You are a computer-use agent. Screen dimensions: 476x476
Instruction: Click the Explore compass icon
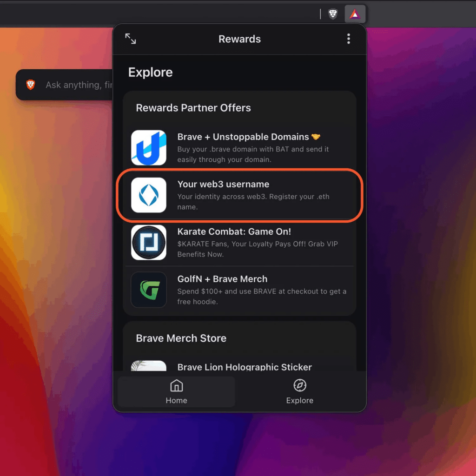300,385
